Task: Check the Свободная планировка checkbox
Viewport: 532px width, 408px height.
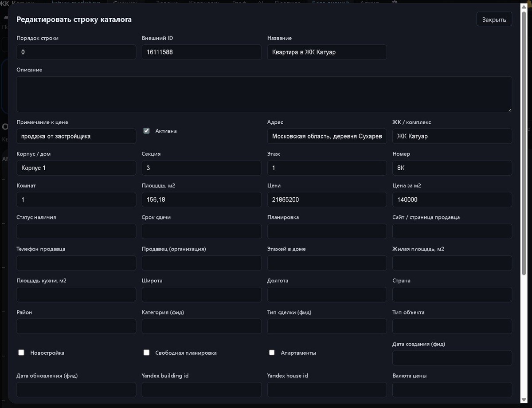Action: [x=146, y=353]
